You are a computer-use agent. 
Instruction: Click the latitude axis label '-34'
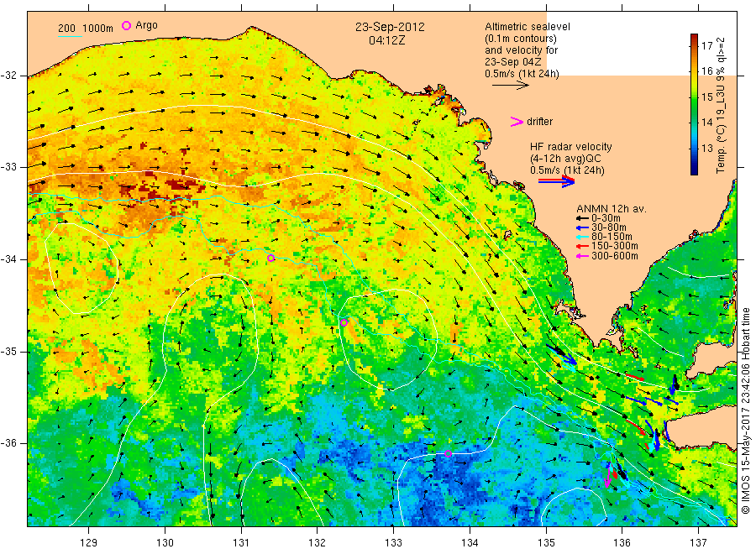point(8,259)
